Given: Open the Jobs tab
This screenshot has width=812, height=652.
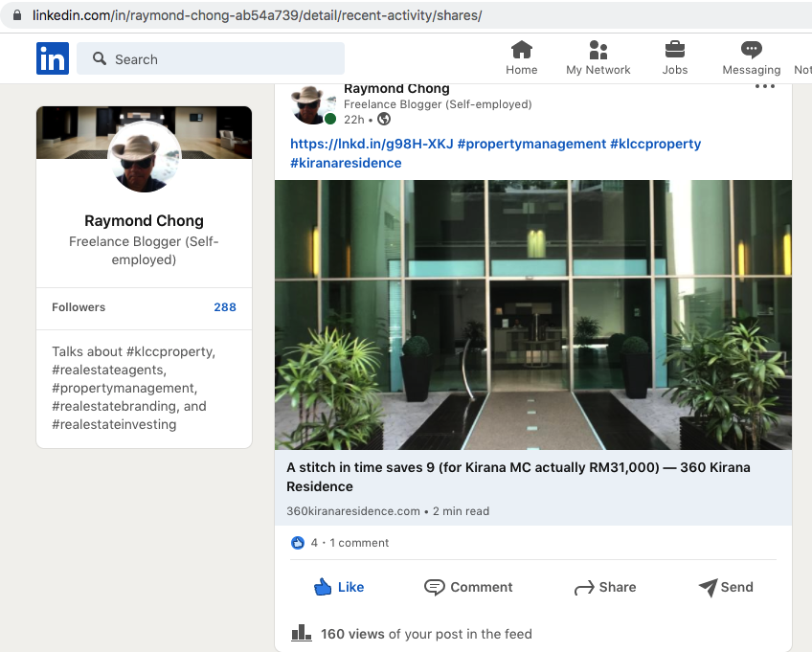Looking at the screenshot, I should (x=675, y=58).
